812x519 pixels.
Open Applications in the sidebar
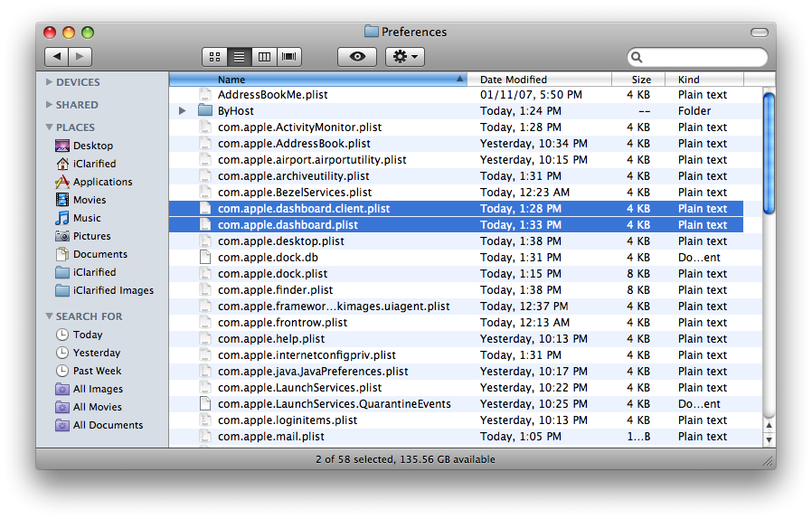(x=102, y=182)
